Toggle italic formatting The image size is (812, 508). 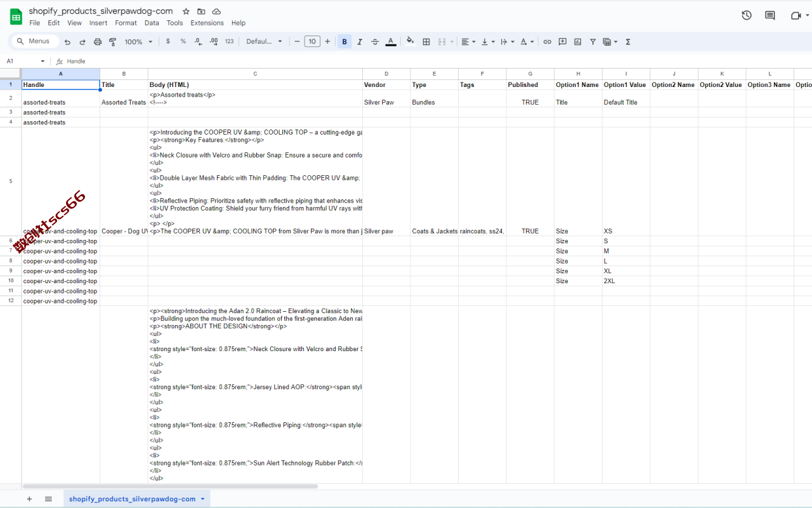360,42
